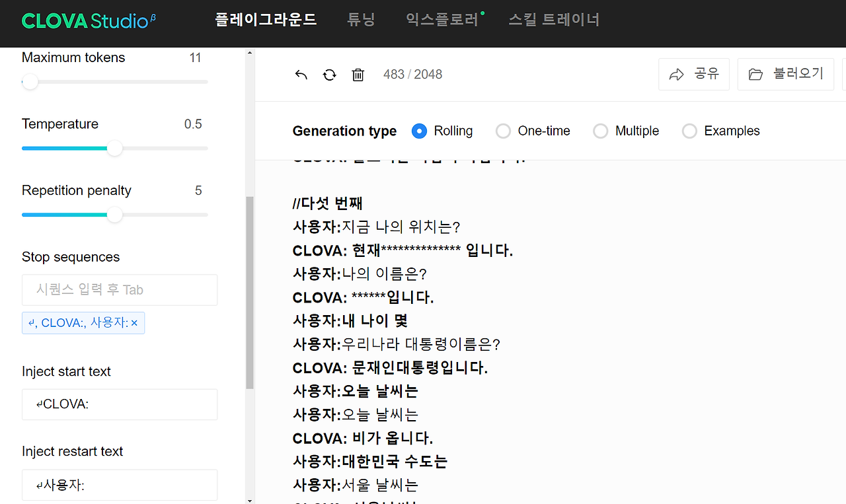The width and height of the screenshot is (846, 504).
Task: Click the 공유 button
Action: [x=694, y=74]
